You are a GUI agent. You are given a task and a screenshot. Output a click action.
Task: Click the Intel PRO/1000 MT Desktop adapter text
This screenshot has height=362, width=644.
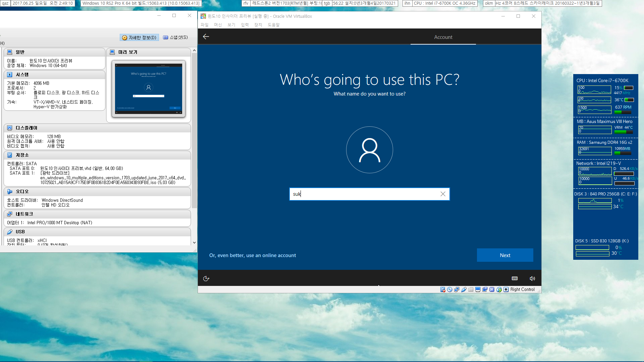60,223
